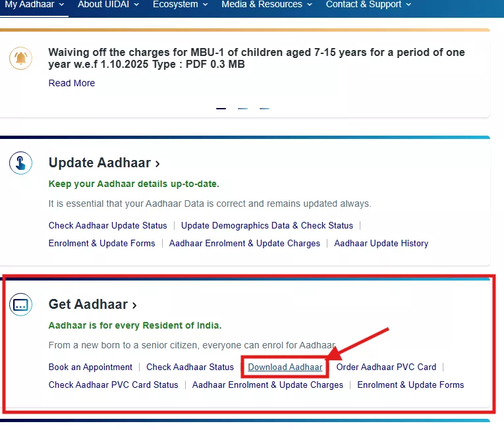Click the Check Aadhaar Update Status link

(x=108, y=225)
